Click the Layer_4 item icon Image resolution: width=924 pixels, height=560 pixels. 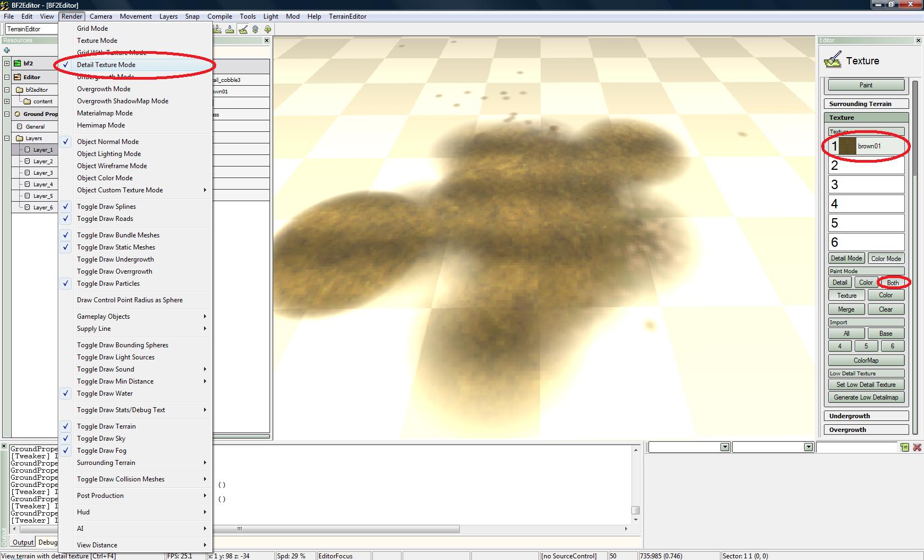pos(28,184)
